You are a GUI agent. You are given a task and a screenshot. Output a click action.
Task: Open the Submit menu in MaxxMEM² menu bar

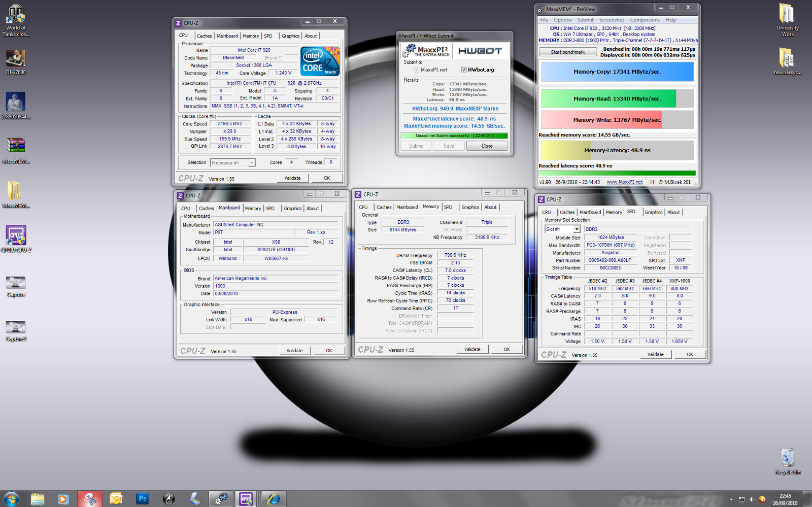(585, 20)
